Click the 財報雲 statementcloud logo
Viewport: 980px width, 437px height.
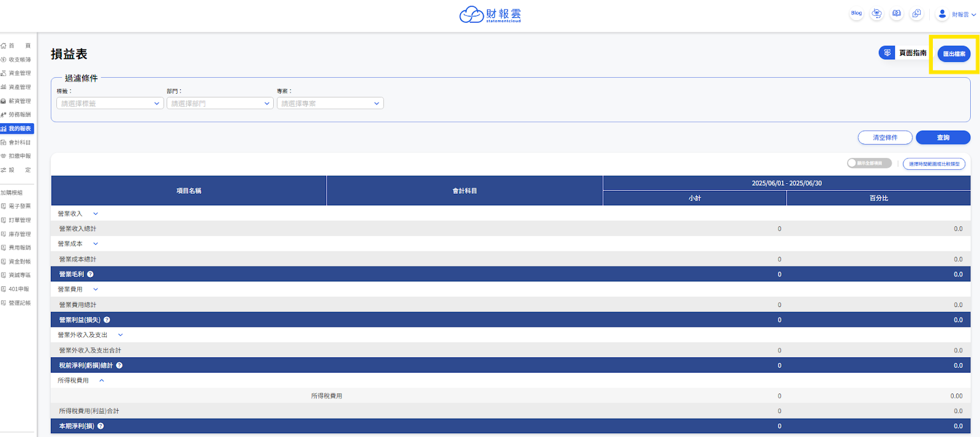[x=490, y=14]
